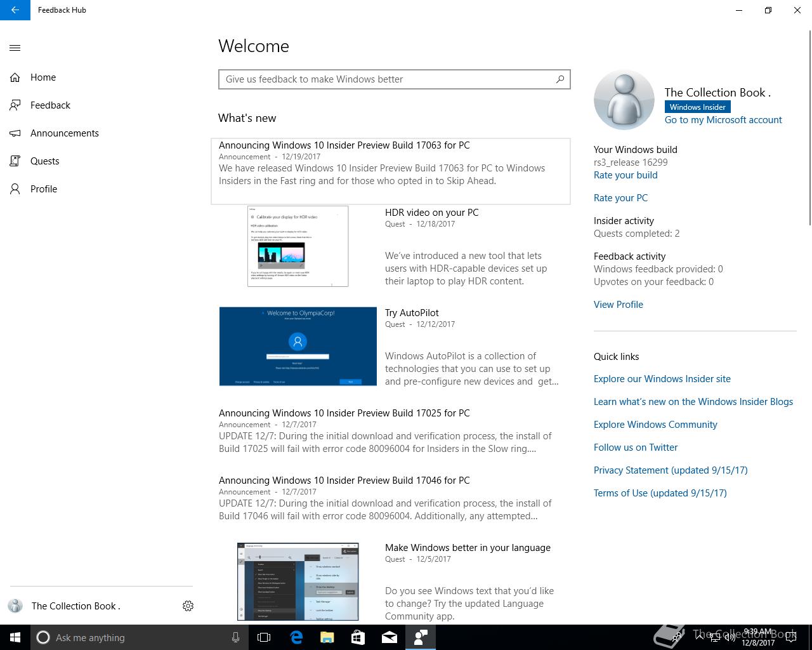Image resolution: width=812 pixels, height=650 pixels.
Task: Open the Announcements navigation item
Action: pyautogui.click(x=101, y=133)
